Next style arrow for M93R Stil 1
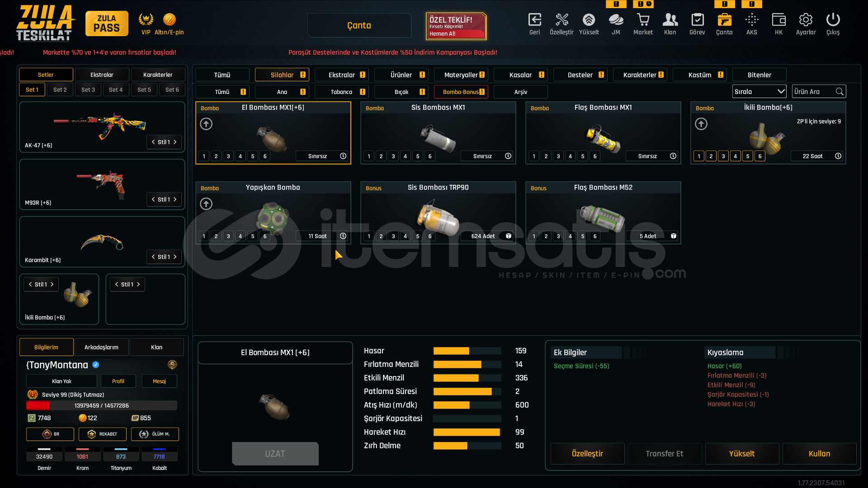 click(x=175, y=199)
